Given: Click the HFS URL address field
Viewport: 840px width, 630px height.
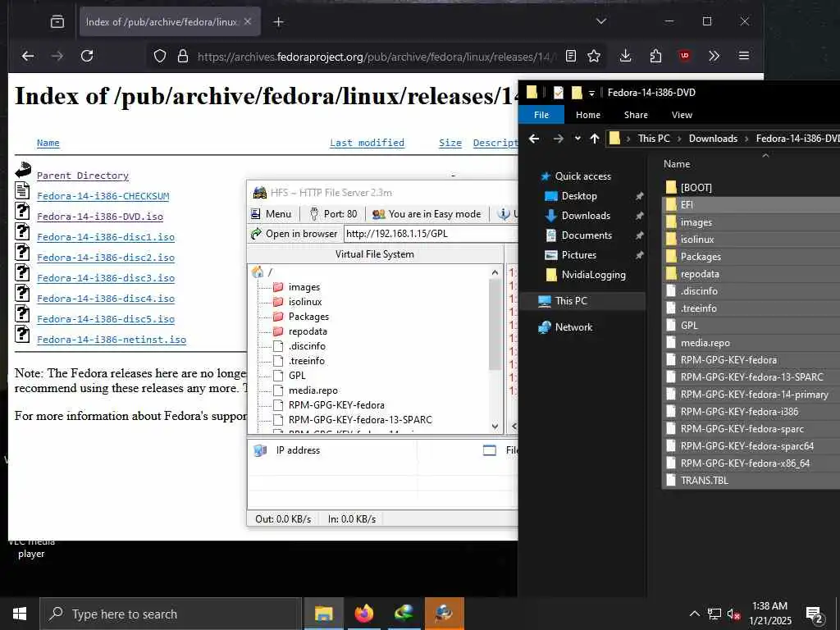Looking at the screenshot, I should click(x=430, y=234).
